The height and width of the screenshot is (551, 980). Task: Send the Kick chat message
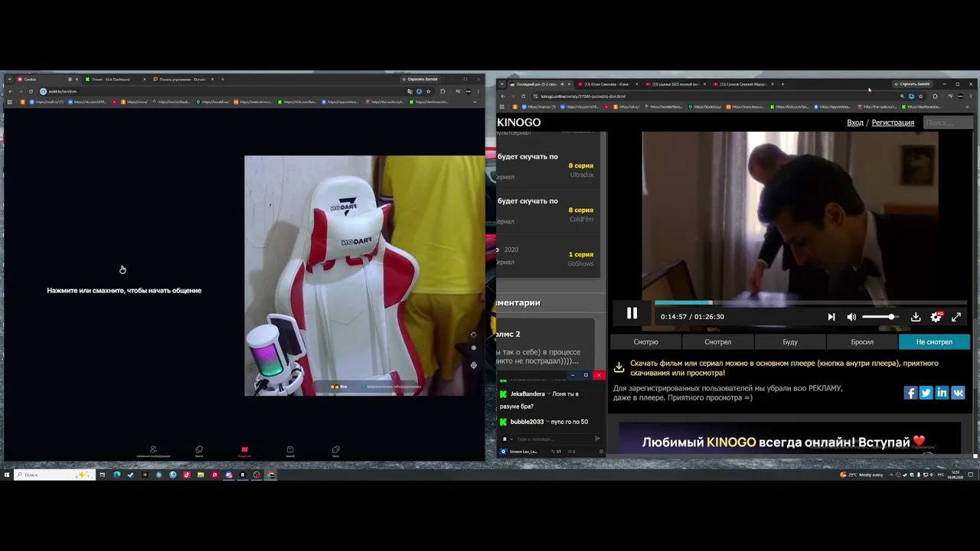[598, 439]
